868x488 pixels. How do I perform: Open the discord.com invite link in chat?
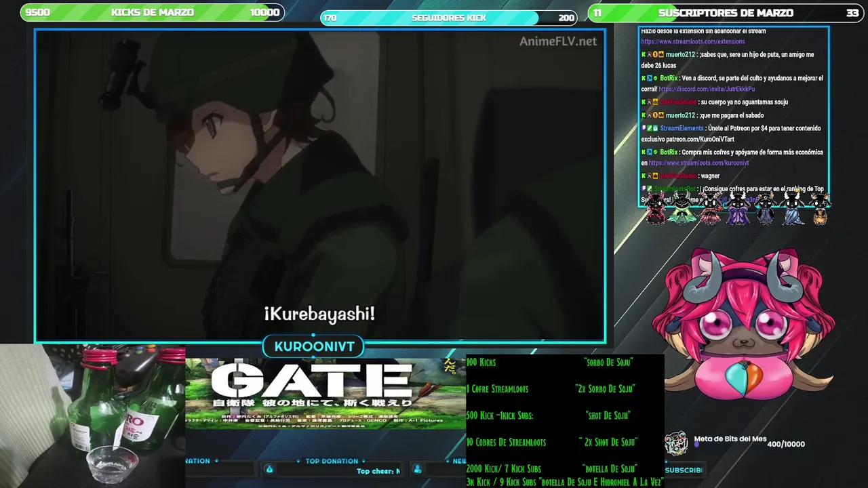(707, 89)
